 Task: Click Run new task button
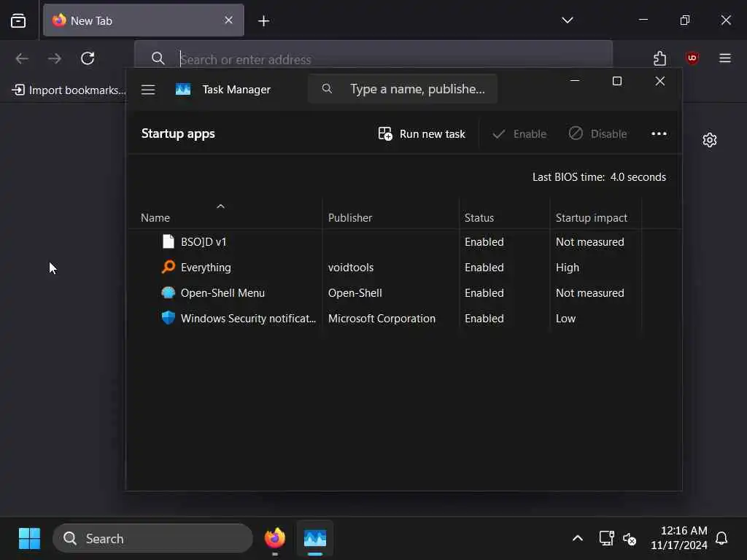tap(422, 134)
